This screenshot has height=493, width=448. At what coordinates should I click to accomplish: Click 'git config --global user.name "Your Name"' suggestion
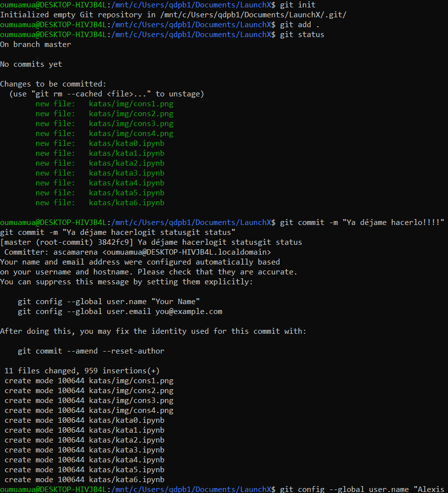click(109, 302)
